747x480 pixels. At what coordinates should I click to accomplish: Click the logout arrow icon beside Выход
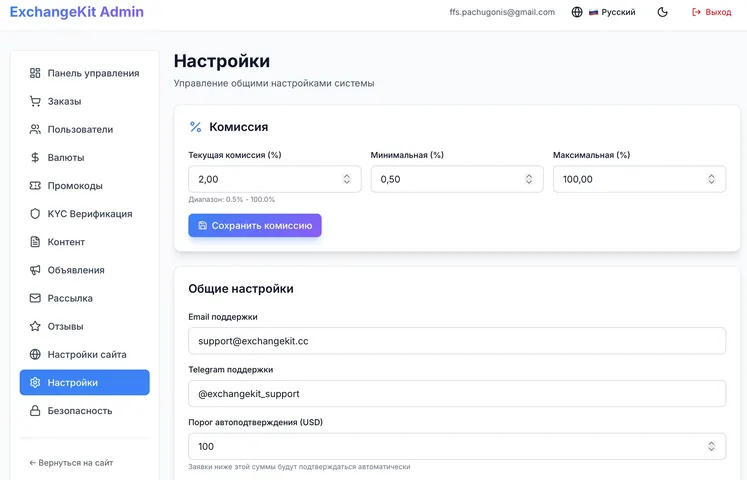(696, 12)
